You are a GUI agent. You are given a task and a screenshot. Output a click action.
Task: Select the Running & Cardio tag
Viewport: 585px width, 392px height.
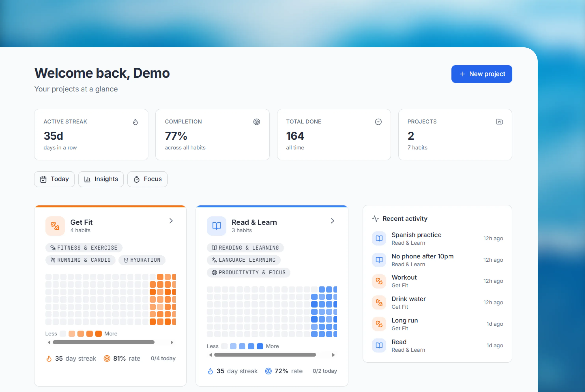pos(81,260)
